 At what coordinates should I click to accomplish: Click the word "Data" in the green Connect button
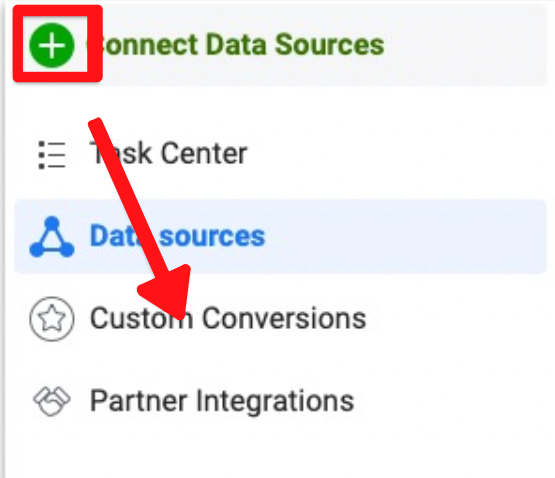coord(236,45)
